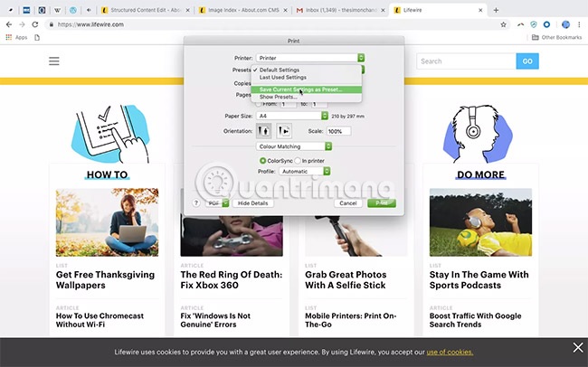Click the Lifewire Search input field
The image size is (588, 367).
tap(466, 61)
